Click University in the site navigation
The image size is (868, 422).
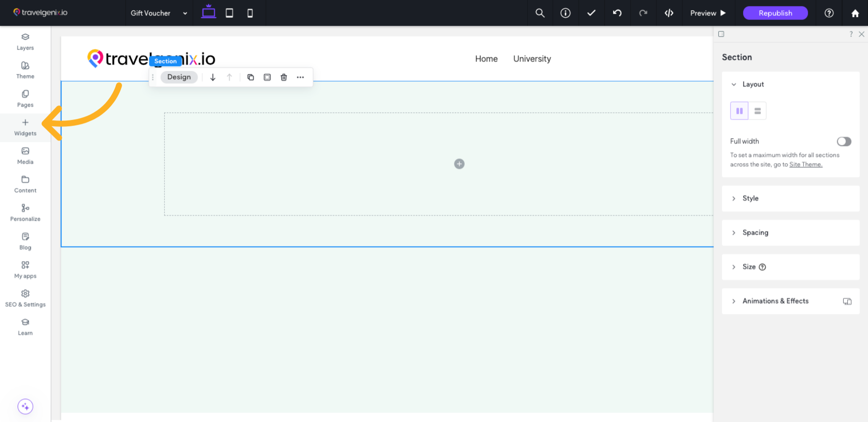[532, 59]
